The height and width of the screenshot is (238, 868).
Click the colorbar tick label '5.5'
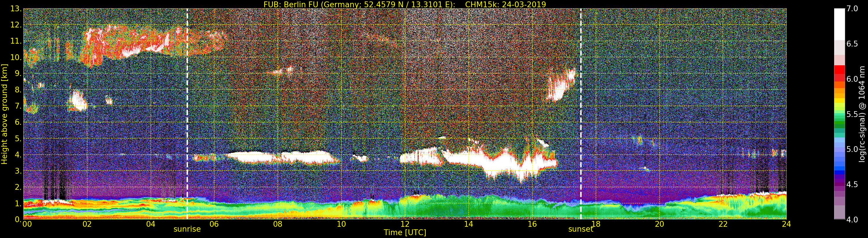(852, 114)
